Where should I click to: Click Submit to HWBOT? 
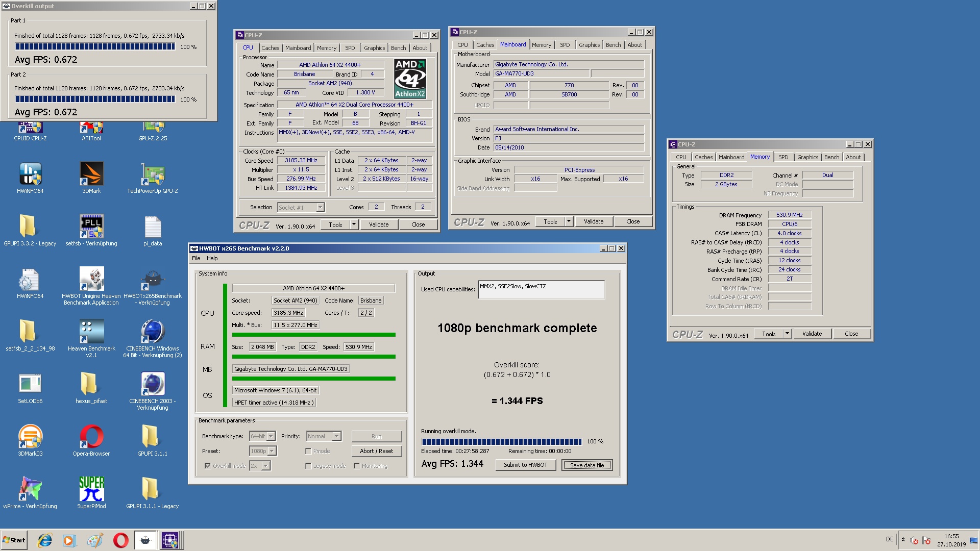pos(525,465)
